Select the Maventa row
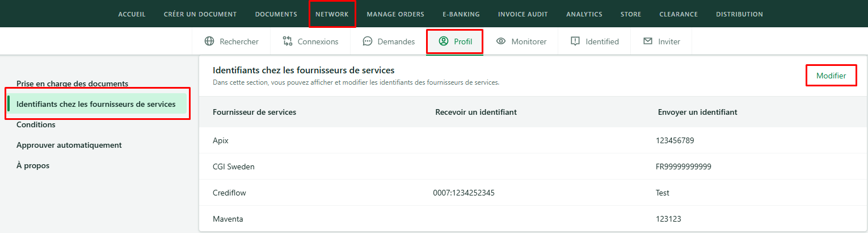 point(533,219)
